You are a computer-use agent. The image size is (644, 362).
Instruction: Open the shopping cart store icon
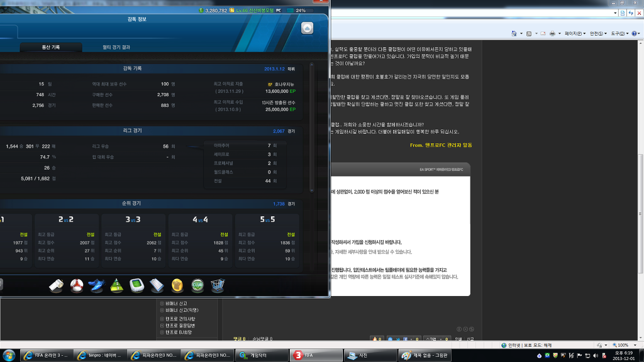coord(218,285)
